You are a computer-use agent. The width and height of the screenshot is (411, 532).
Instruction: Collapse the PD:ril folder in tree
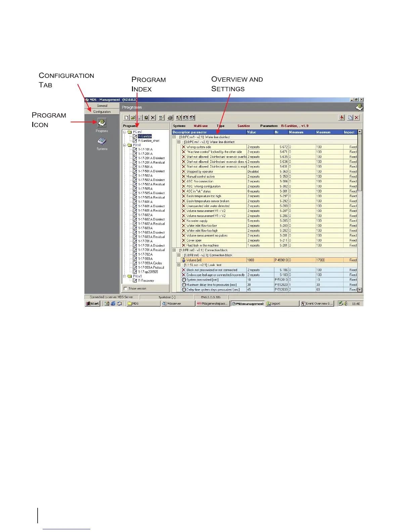125,145
